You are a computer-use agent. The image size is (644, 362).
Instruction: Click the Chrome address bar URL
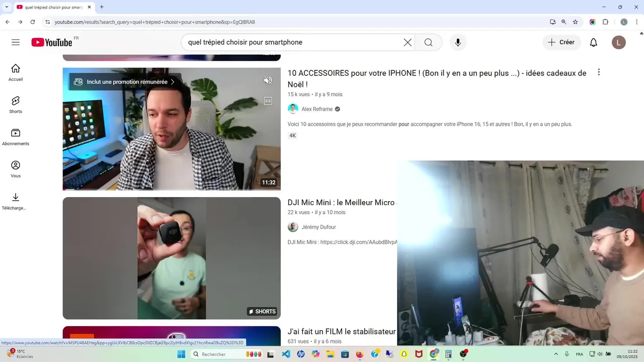155,22
